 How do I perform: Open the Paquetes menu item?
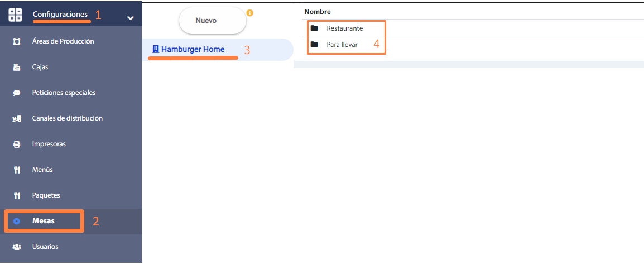point(46,195)
